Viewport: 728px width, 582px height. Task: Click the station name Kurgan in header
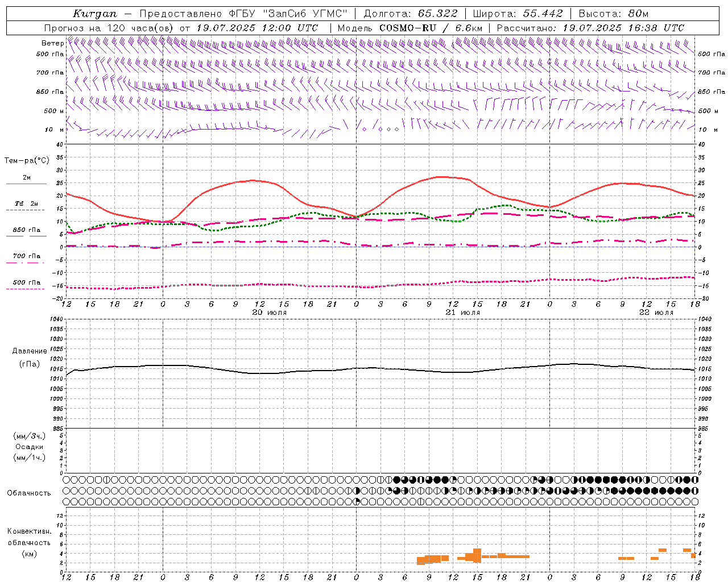tap(95, 14)
